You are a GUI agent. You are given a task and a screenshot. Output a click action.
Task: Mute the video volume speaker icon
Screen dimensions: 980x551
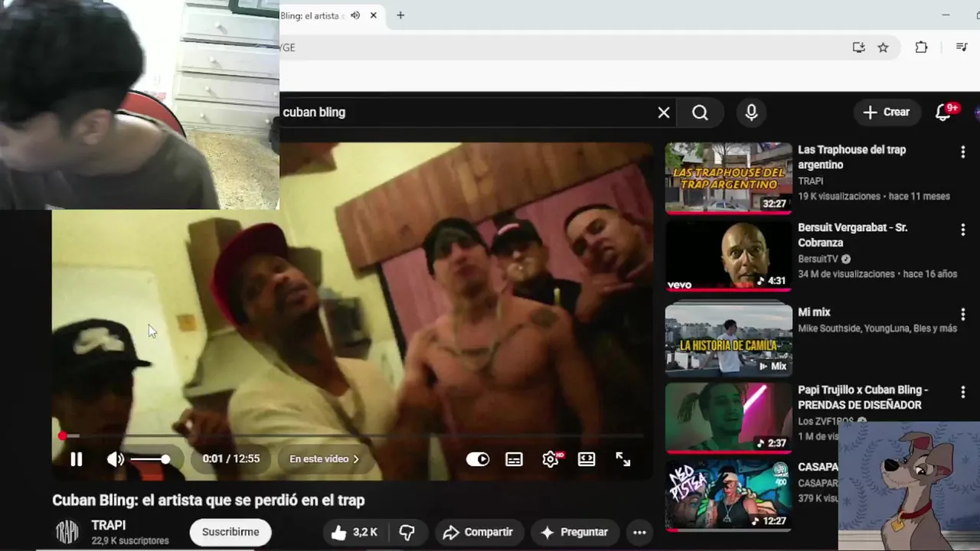(116, 459)
